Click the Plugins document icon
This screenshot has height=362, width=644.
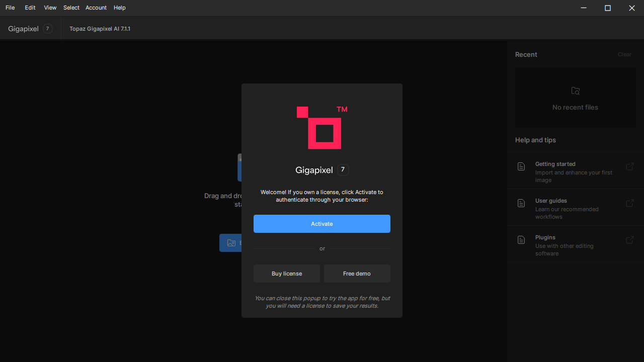point(521,240)
